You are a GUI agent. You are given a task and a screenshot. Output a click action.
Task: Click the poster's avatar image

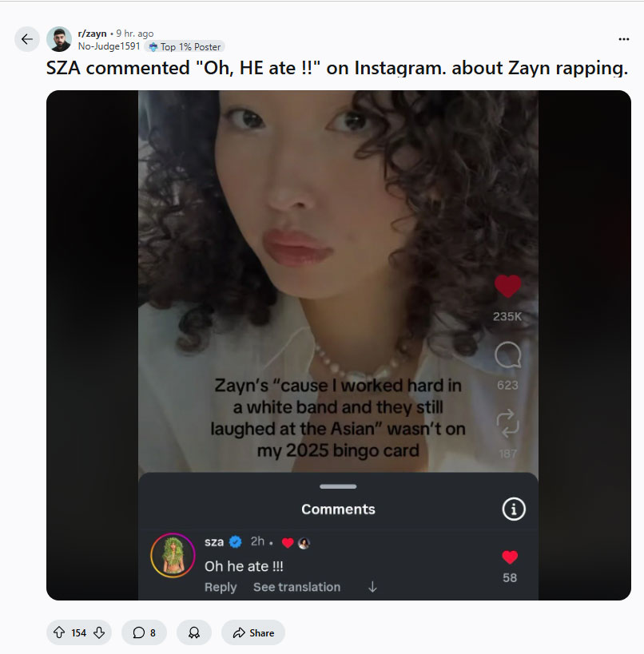[59, 39]
